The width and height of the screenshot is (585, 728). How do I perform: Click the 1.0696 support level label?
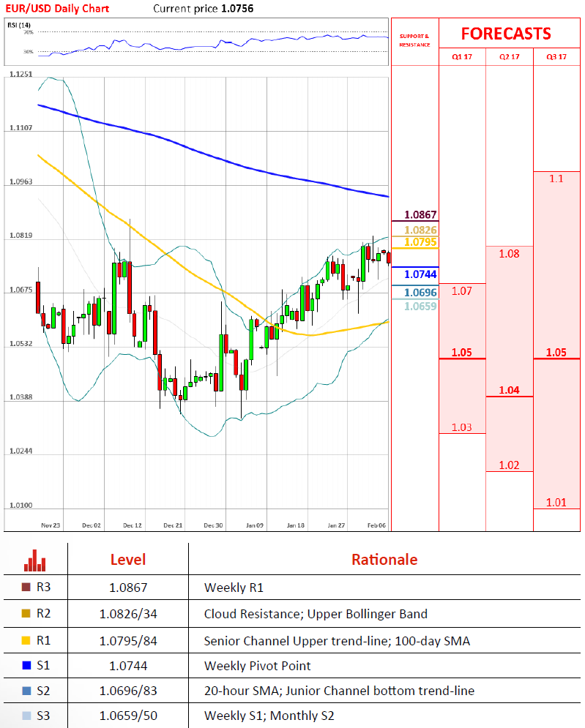click(420, 293)
